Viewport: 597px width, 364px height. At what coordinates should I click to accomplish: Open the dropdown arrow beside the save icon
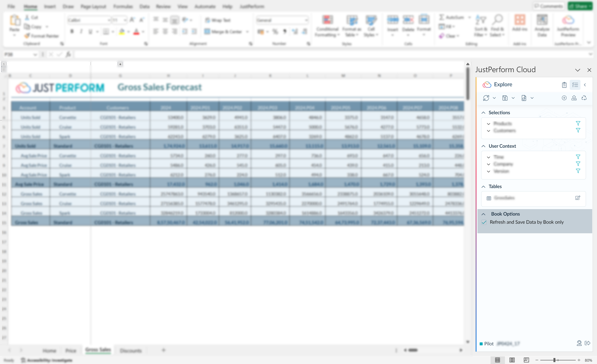[x=513, y=98]
